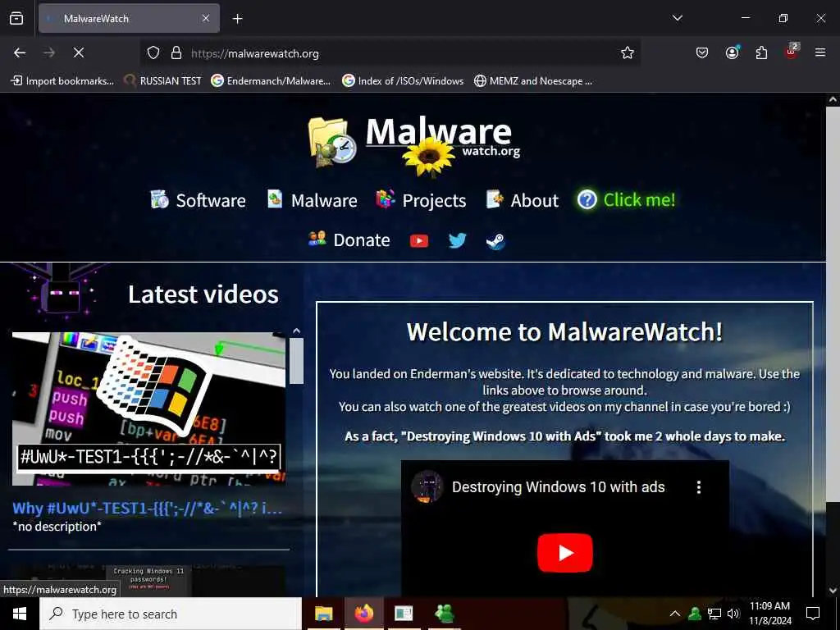Show hidden system tray icons

pos(675,614)
